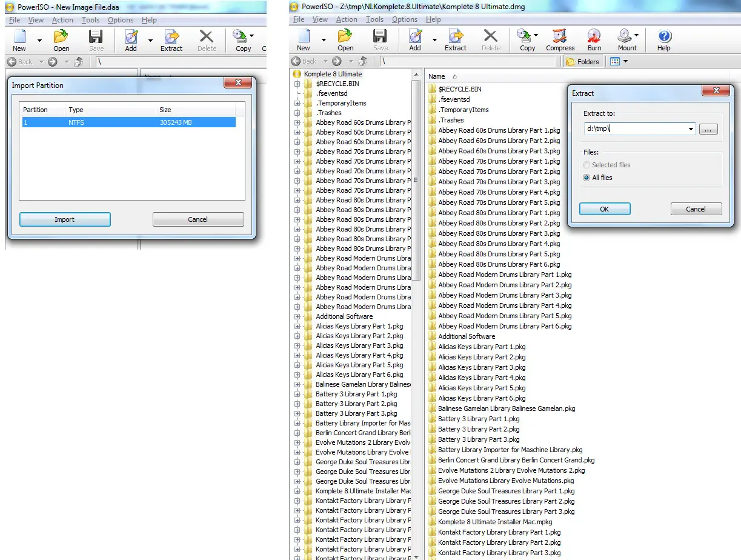This screenshot has width=741, height=560.
Task: Select Balinese Gamelan Library Balinese Gamelan.pkg in the file list
Action: tap(507, 408)
